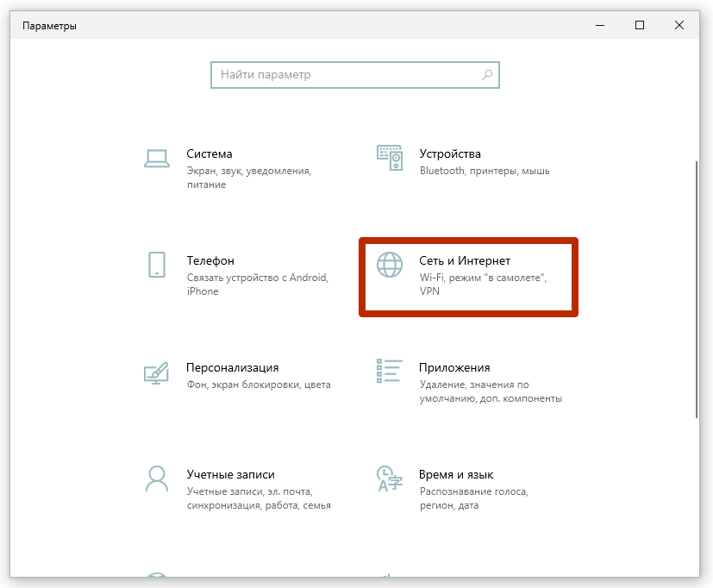Click the Система laptop icon
This screenshot has height=588, width=713.
pos(156,156)
